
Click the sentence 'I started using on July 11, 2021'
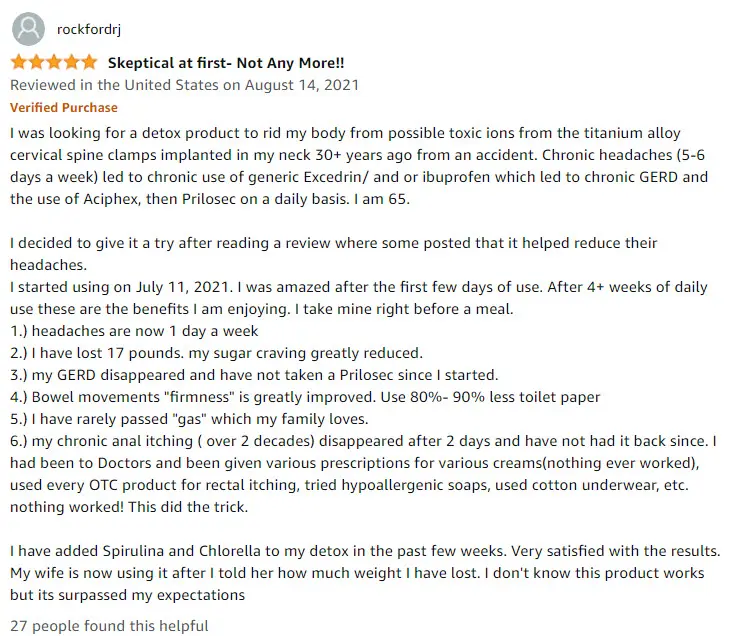[121, 287]
